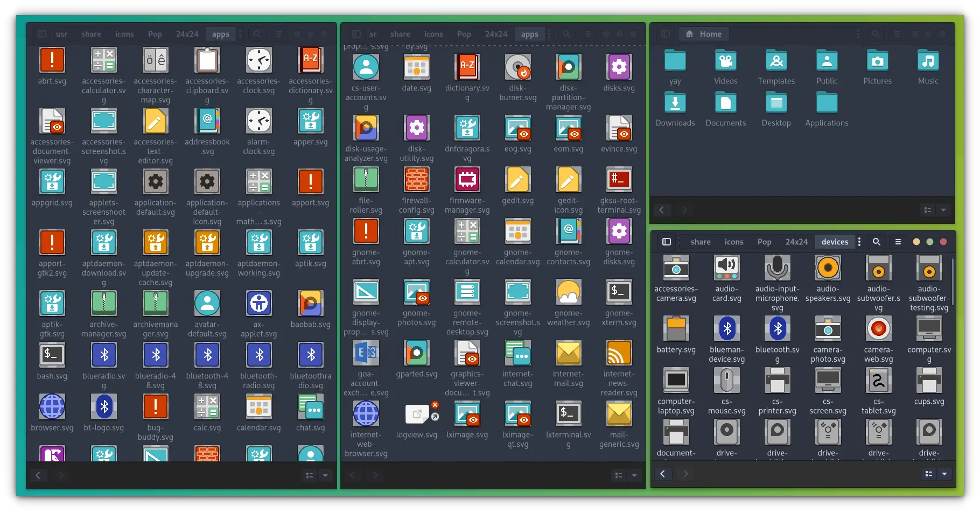The width and height of the screenshot is (980, 513).
Task: Open hamburger menu in Home window
Action: (x=897, y=34)
